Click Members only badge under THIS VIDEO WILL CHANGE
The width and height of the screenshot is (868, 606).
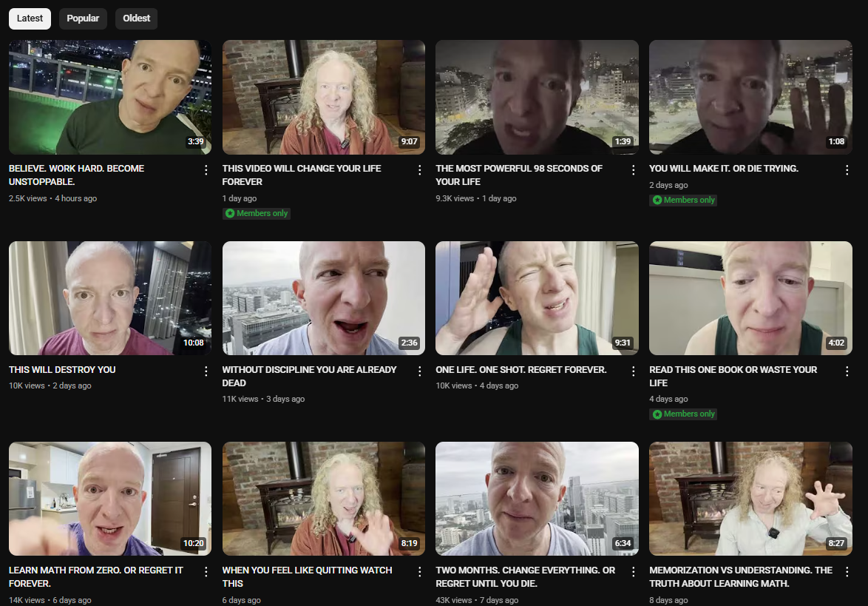tap(257, 213)
